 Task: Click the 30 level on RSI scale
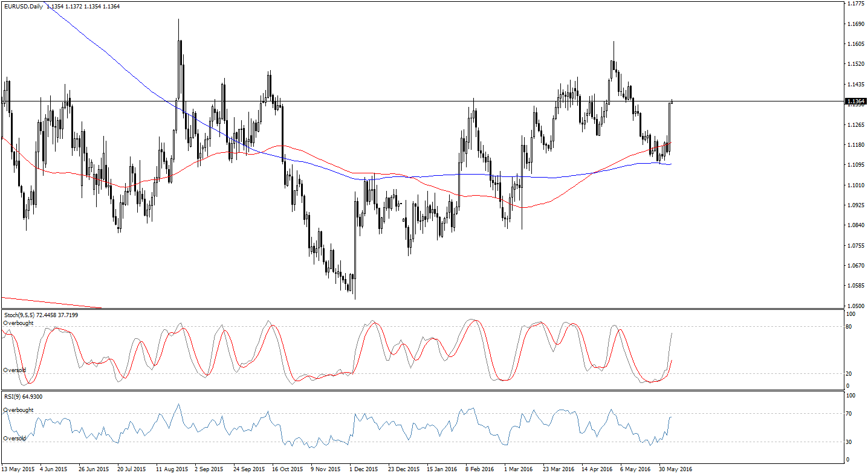849,442
